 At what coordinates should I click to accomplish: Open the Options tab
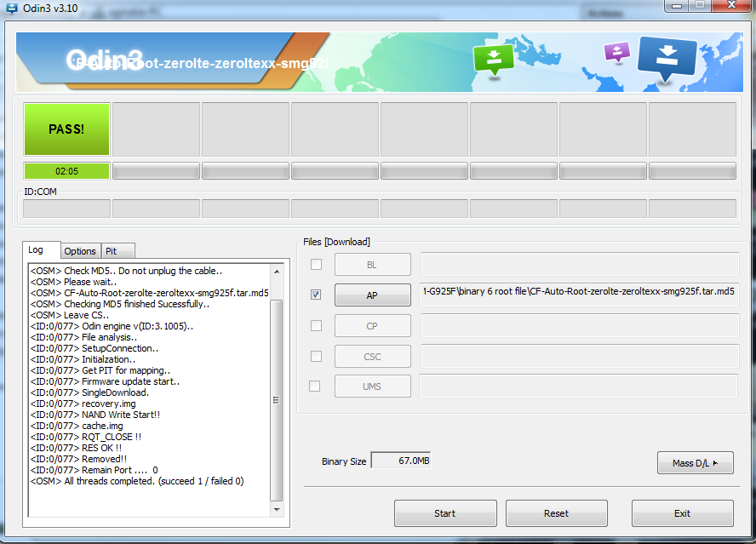tap(80, 251)
